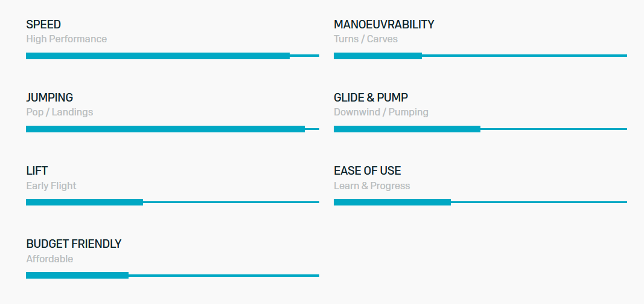644x304 pixels.
Task: Select the MANOEUVRABILITY heading
Action: click(384, 25)
